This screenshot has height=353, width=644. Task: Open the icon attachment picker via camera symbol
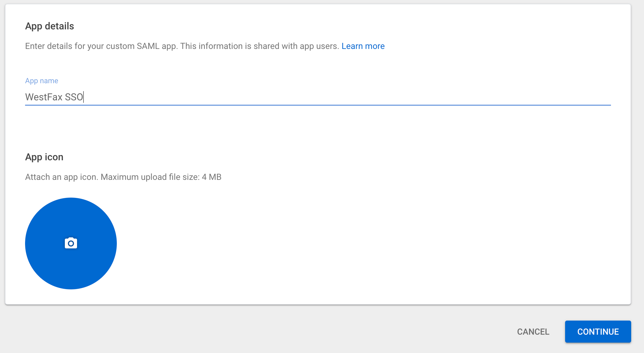pos(71,243)
